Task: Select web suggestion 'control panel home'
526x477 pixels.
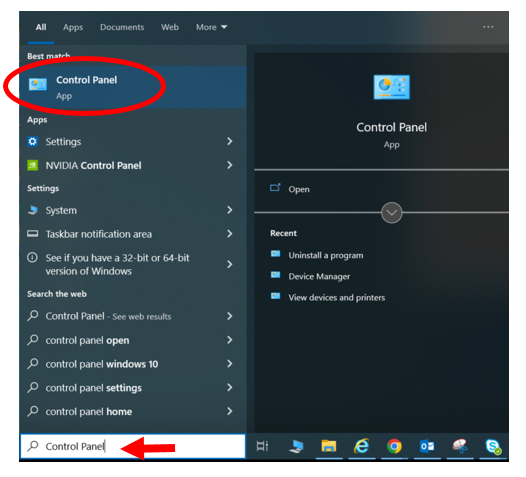Action: pos(89,412)
